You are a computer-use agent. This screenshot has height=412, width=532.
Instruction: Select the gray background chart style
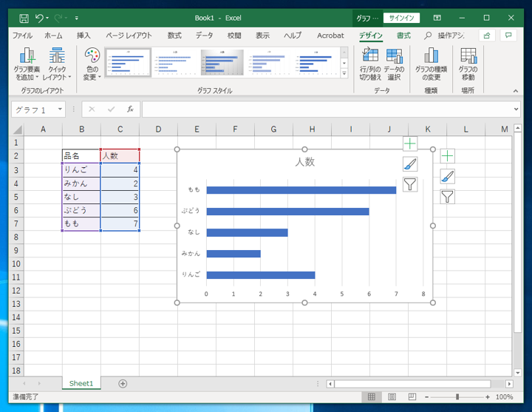click(x=222, y=62)
